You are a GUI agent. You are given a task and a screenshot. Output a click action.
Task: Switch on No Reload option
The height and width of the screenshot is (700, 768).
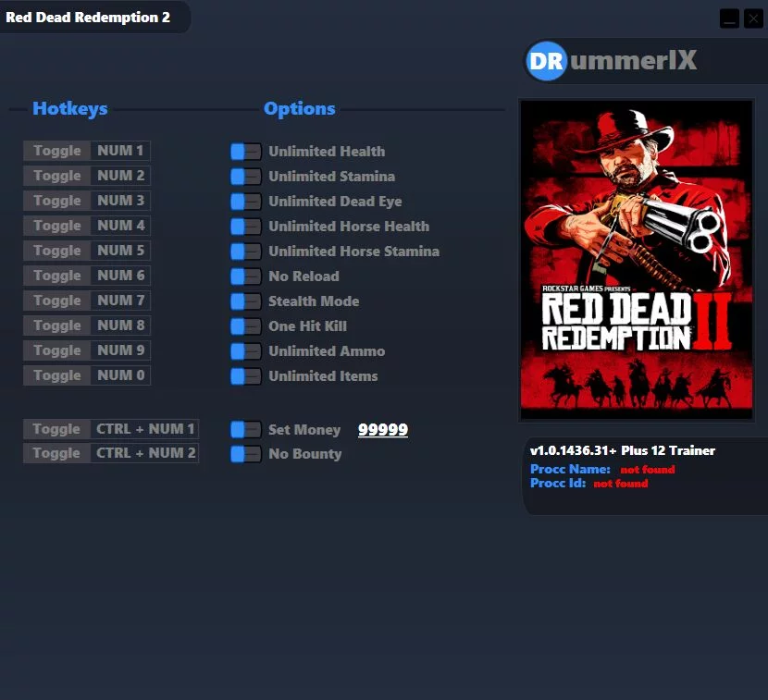tap(246, 276)
